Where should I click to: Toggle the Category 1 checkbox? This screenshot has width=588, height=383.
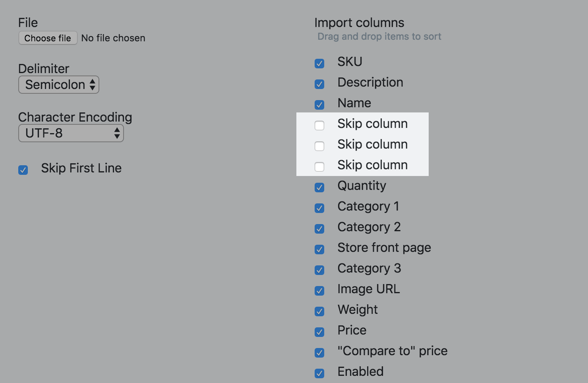(x=319, y=208)
